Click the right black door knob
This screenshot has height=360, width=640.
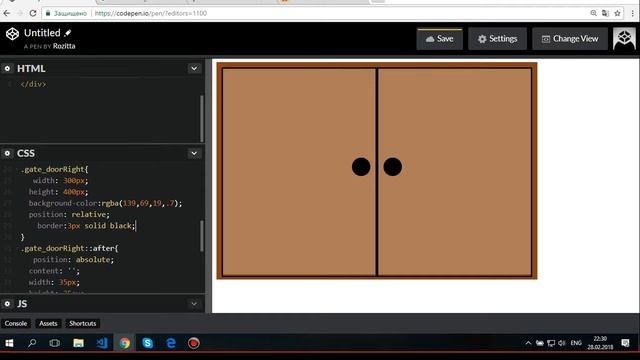(393, 167)
